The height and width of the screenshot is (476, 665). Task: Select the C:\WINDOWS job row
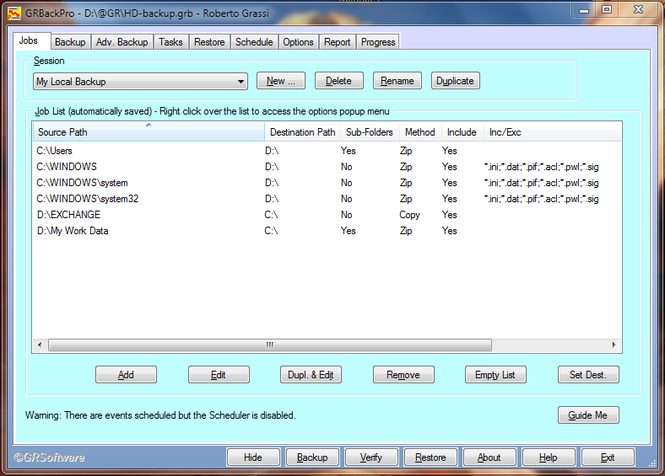click(x=327, y=167)
